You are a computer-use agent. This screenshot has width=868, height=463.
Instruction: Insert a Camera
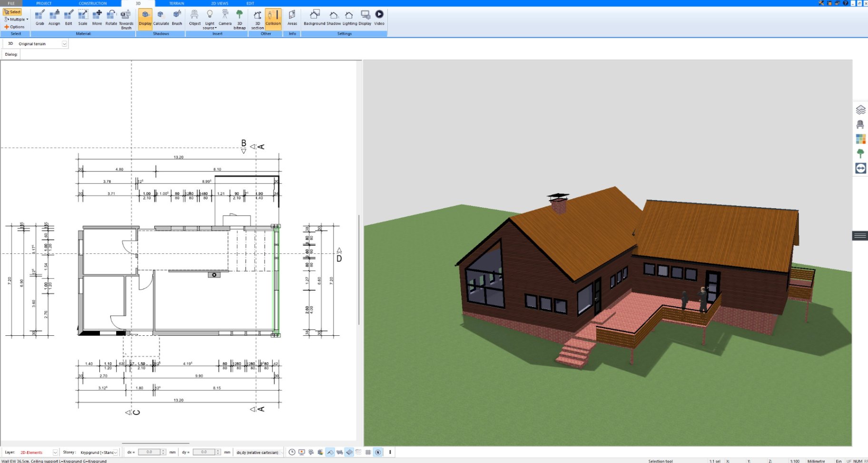click(225, 17)
